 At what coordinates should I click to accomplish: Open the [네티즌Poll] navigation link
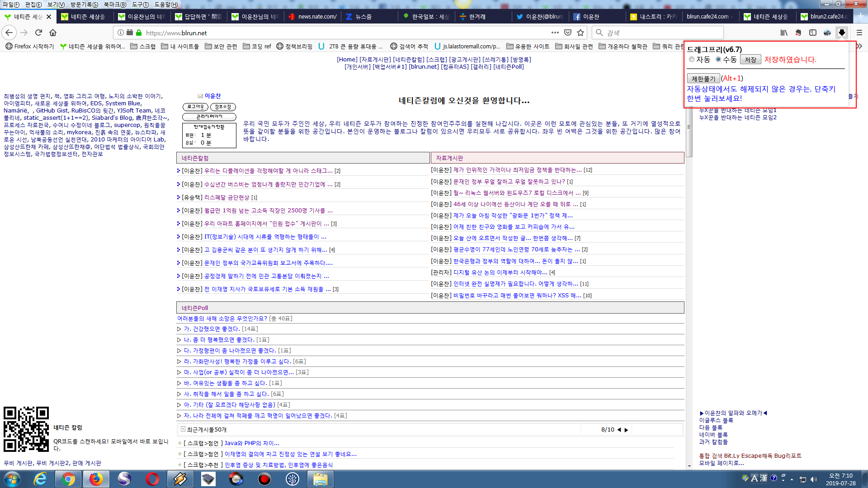coord(508,67)
